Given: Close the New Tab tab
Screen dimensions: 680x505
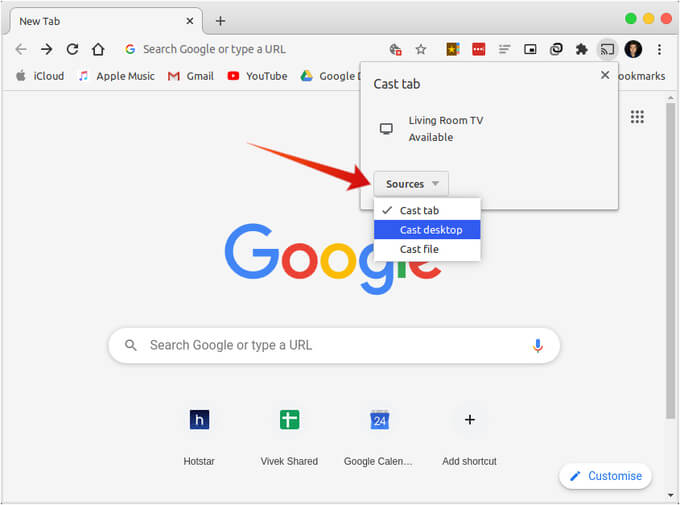Looking at the screenshot, I should coord(190,21).
